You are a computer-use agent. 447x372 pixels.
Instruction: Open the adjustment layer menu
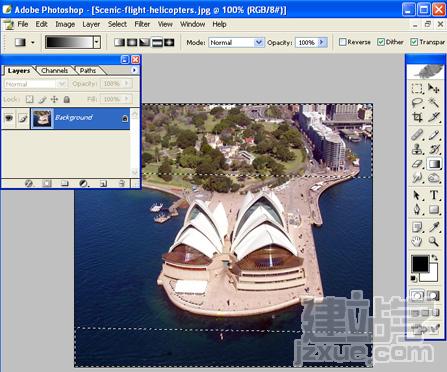click(83, 183)
